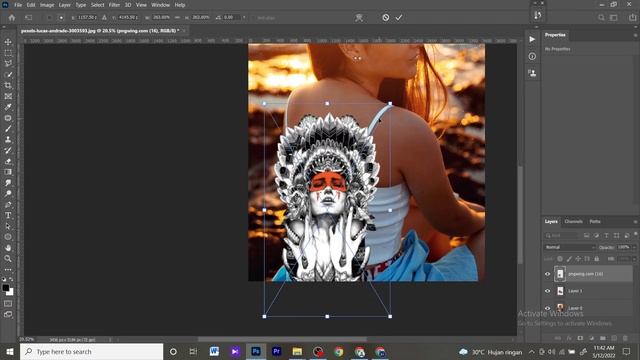Switch to the Channels tab

click(573, 222)
